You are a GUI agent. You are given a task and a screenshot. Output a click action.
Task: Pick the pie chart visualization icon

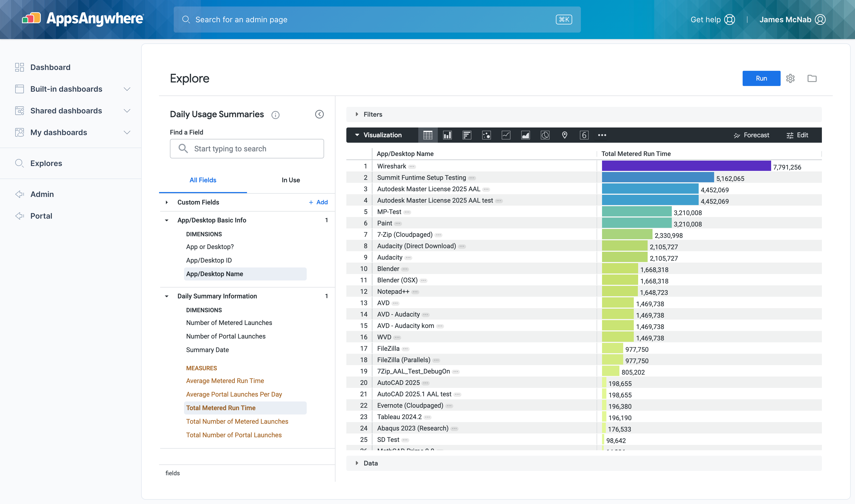[x=545, y=135]
